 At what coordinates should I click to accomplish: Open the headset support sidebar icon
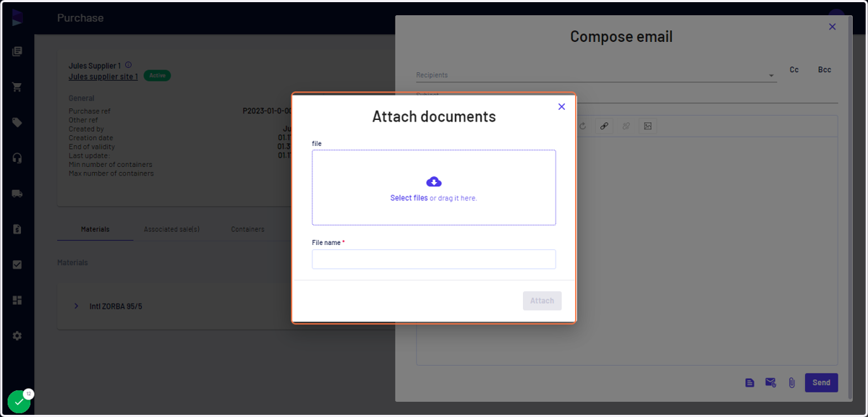[17, 158]
